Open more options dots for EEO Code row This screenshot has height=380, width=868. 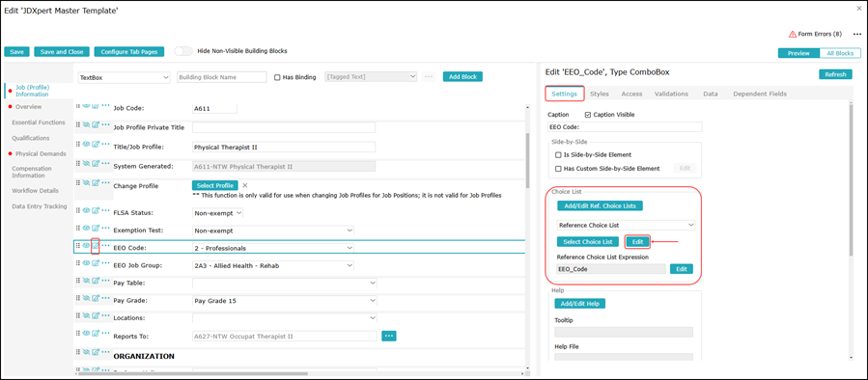pyautogui.click(x=105, y=246)
